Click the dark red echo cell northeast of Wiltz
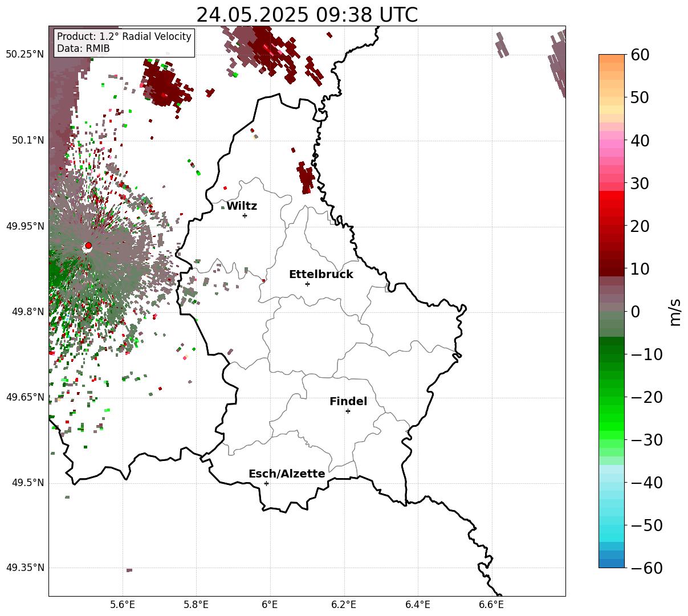Viewport: 688px width, 616px height. click(306, 177)
